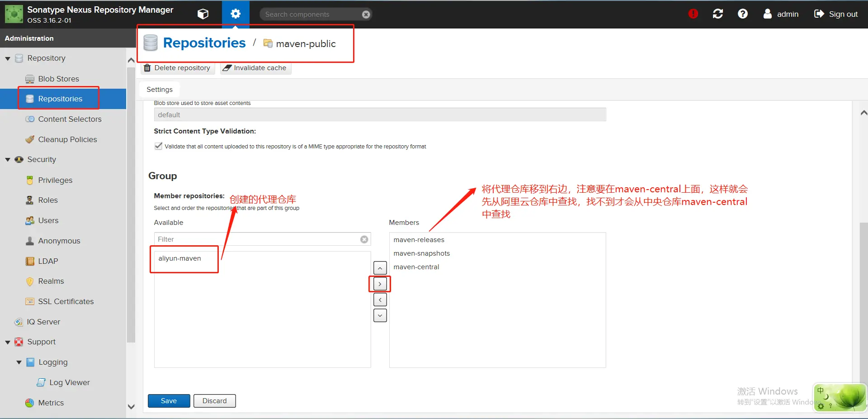The width and height of the screenshot is (868, 419).
Task: Click the Repositories database icon in breadcrumb
Action: point(151,43)
